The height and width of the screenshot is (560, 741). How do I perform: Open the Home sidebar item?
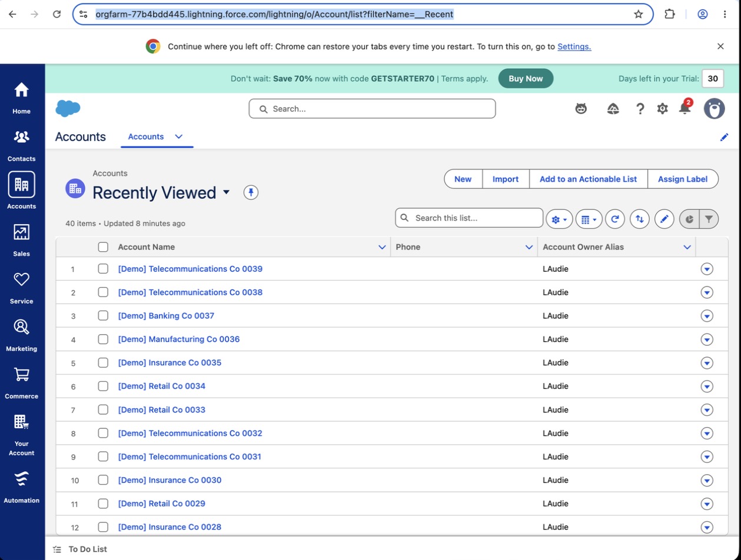pos(22,98)
